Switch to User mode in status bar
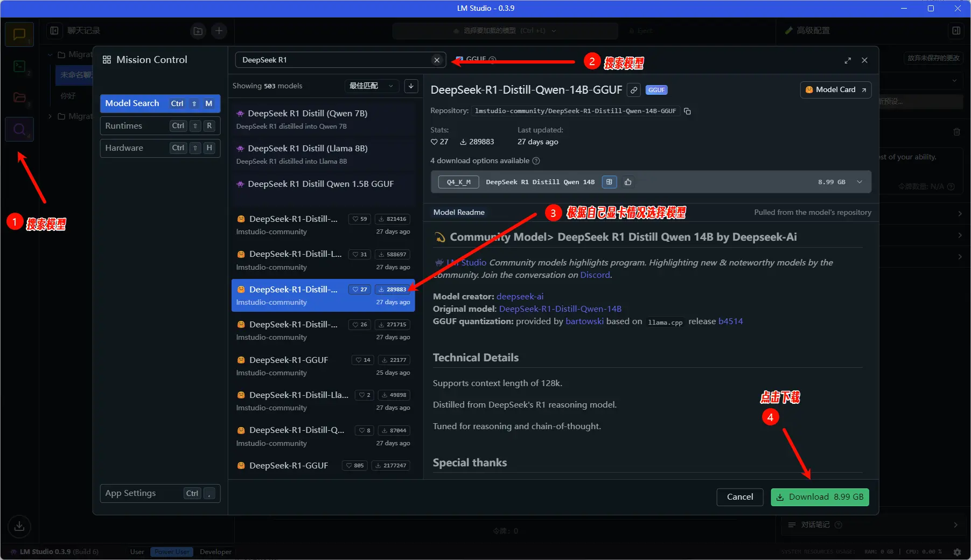Screen dimensions: 971x560 (137, 551)
